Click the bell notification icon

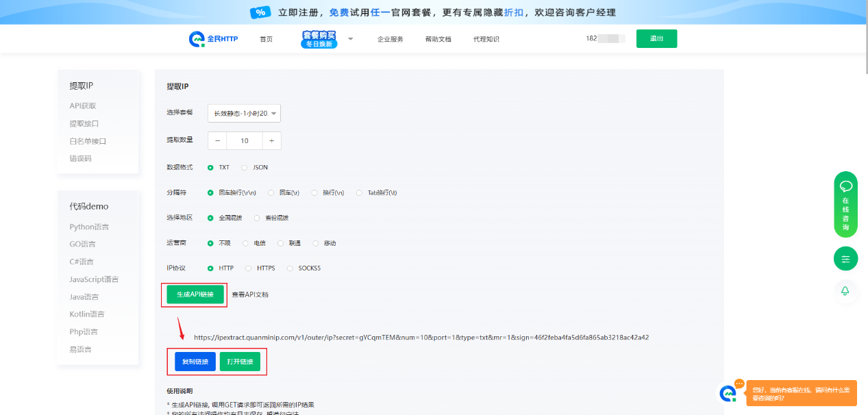pyautogui.click(x=845, y=291)
